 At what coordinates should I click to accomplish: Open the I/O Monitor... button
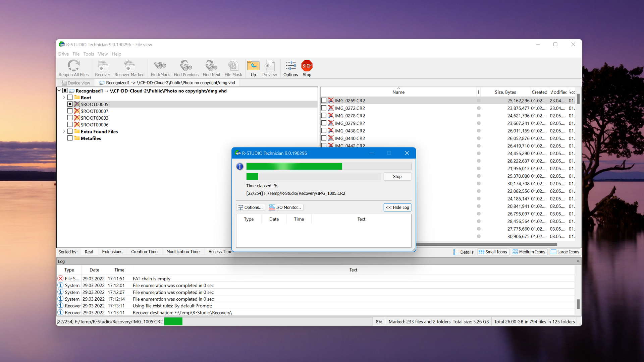pyautogui.click(x=285, y=207)
